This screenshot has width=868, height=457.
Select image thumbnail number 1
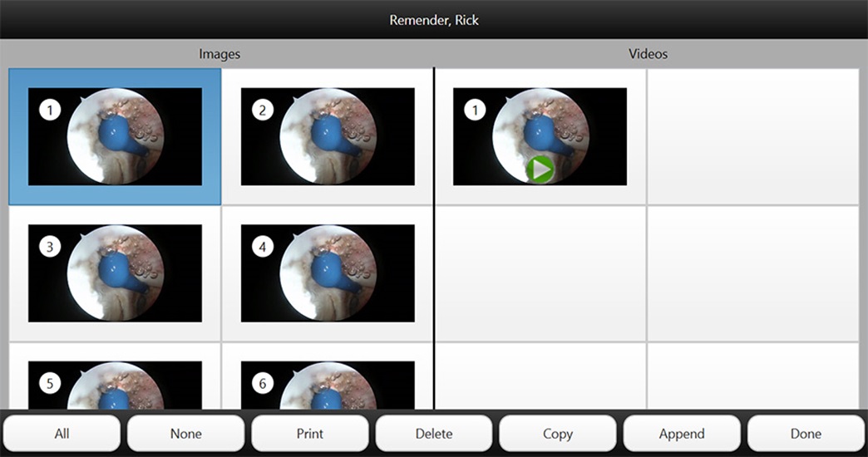coord(115,136)
